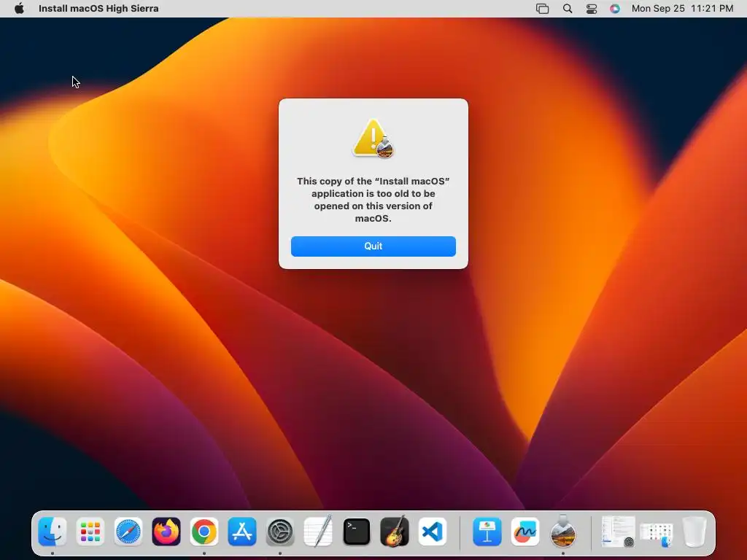
Task: Launch Terminal from the Dock
Action: click(356, 532)
